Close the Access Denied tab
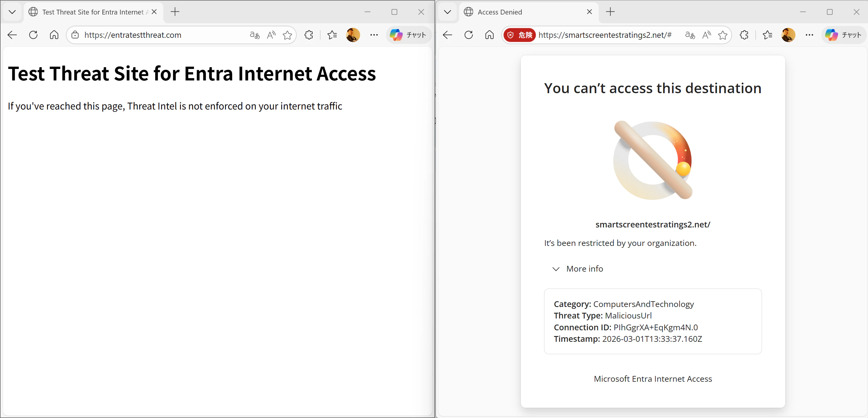Viewport: 868px width, 418px height. point(589,12)
